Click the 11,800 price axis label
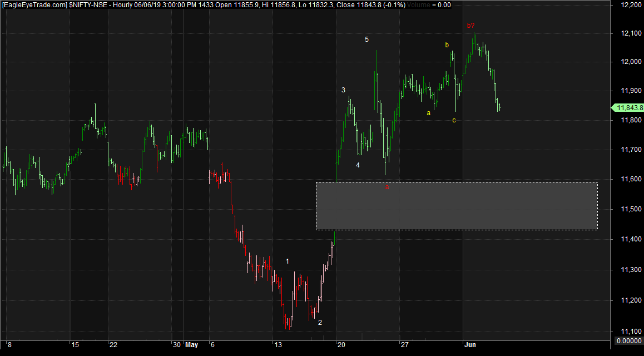 (631, 120)
